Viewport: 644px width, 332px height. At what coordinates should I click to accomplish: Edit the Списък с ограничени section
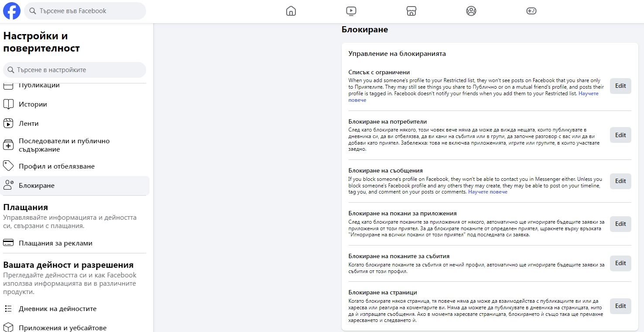(x=620, y=86)
